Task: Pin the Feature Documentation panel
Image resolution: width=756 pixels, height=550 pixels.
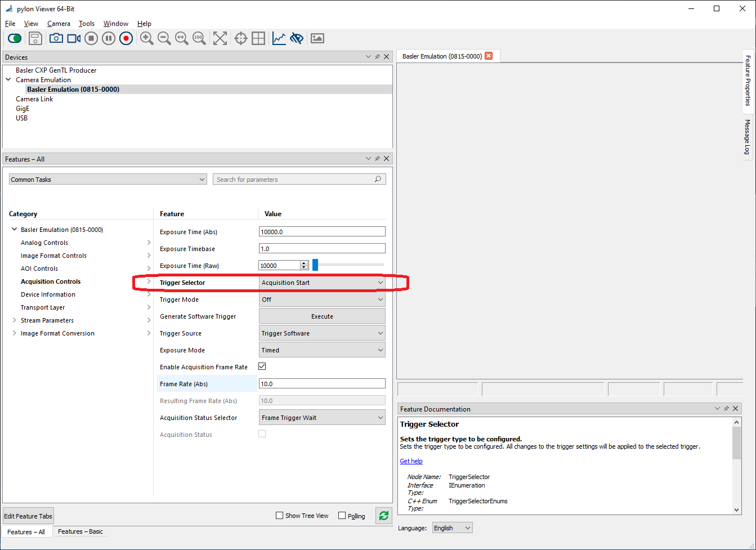Action: (727, 409)
